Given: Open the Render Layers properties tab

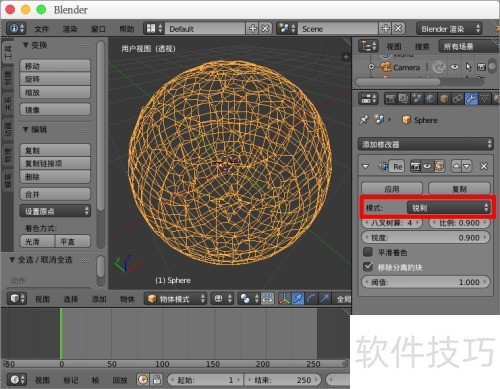Looking at the screenshot, I should pyautogui.click(x=403, y=99).
